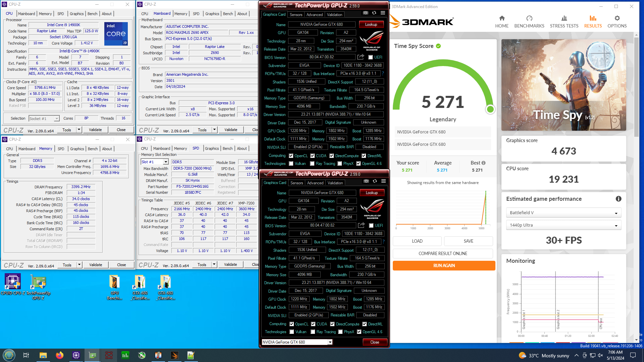Image resolution: width=644 pixels, height=362 pixels.
Task: Open CPUID CPU-Z desktop shortcut
Action: coord(13,285)
